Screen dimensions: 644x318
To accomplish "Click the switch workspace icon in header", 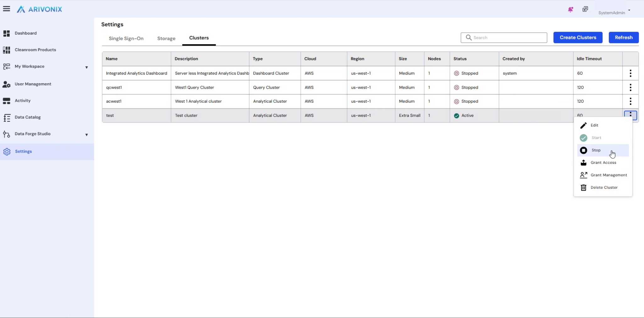I will pyautogui.click(x=585, y=9).
